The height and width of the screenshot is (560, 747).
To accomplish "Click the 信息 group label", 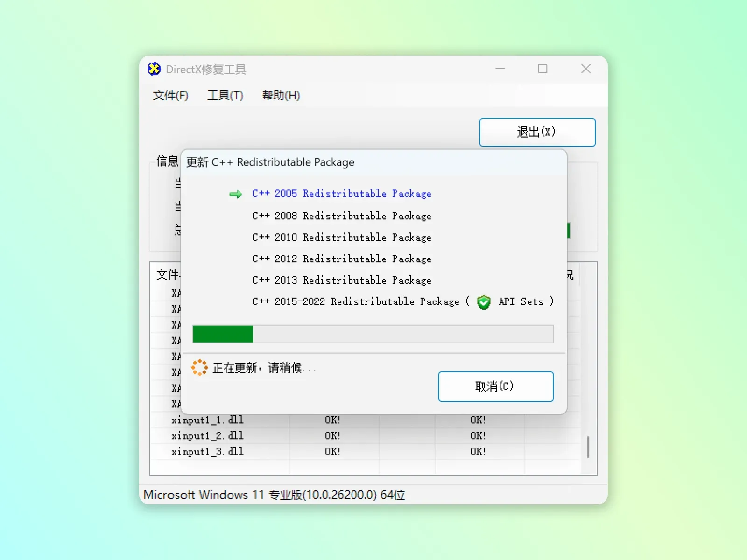I will pos(168,161).
